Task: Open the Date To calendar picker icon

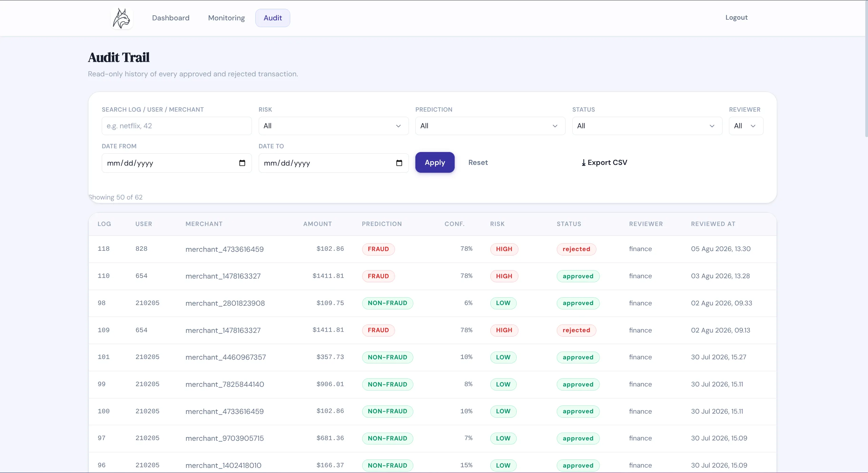Action: pos(399,163)
